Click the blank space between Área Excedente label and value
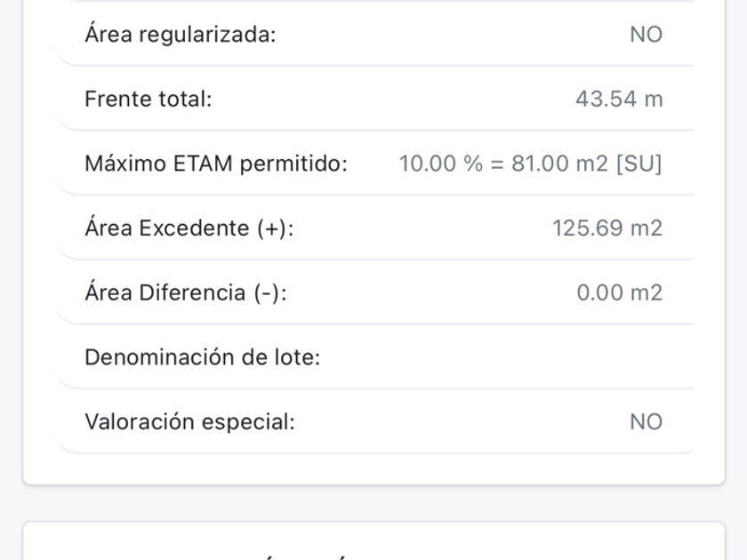The width and height of the screenshot is (747, 560). tap(418, 228)
